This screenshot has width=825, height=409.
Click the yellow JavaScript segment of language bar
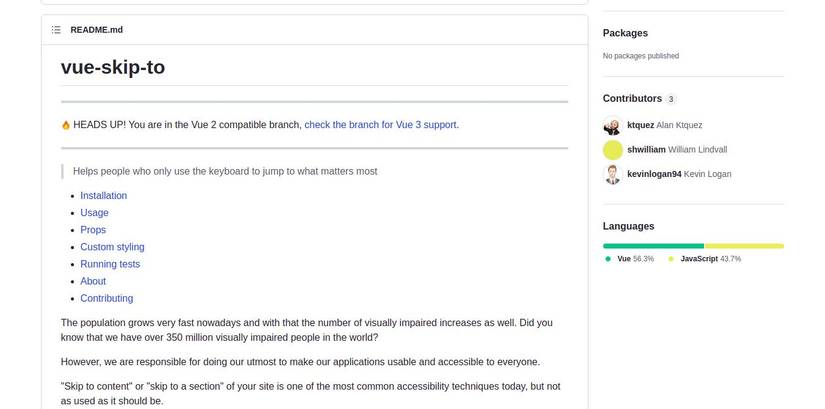tap(744, 246)
